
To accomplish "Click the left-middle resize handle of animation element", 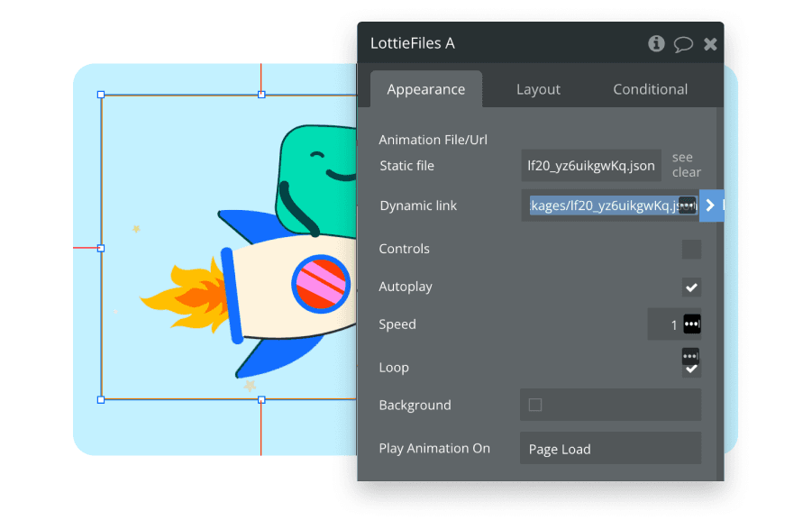I will coord(101,248).
